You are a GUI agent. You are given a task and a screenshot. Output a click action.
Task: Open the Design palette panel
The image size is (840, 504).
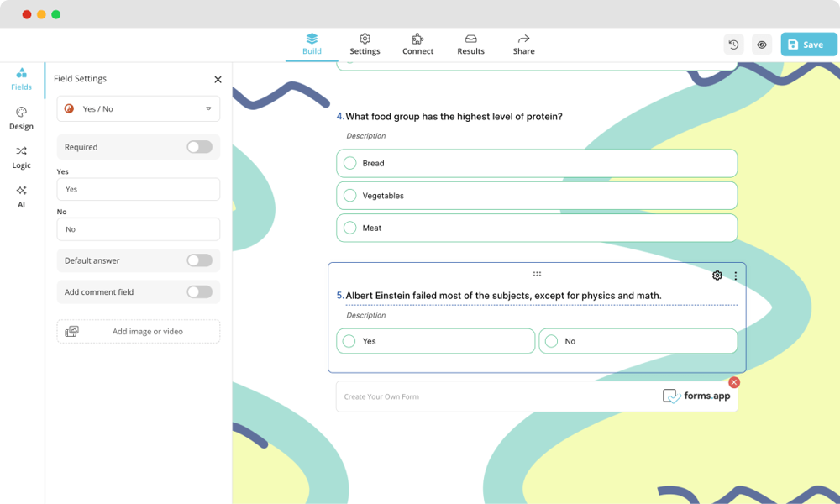21,118
